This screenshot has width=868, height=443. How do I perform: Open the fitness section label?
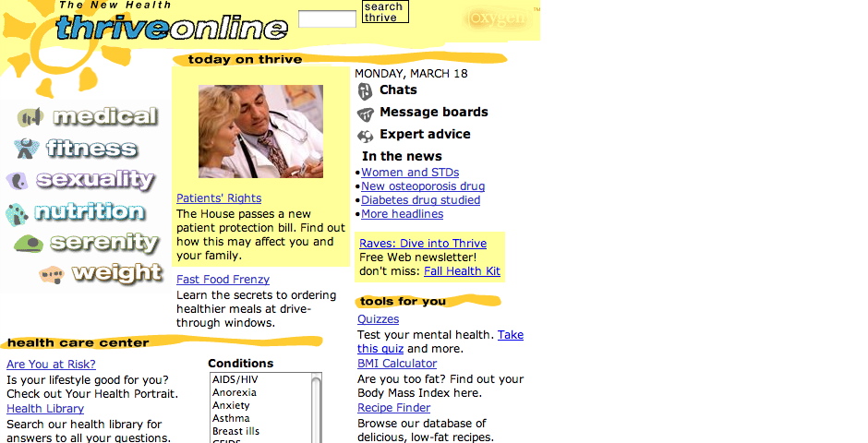tap(92, 149)
